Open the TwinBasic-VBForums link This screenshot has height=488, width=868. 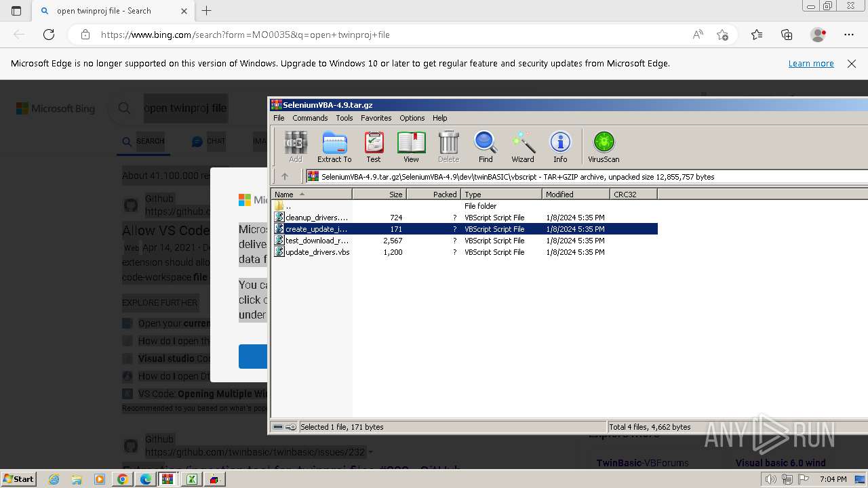coord(642,463)
